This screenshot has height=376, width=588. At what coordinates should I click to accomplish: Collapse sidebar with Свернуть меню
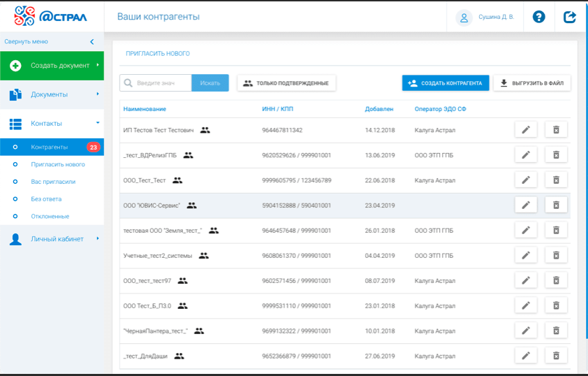49,42
